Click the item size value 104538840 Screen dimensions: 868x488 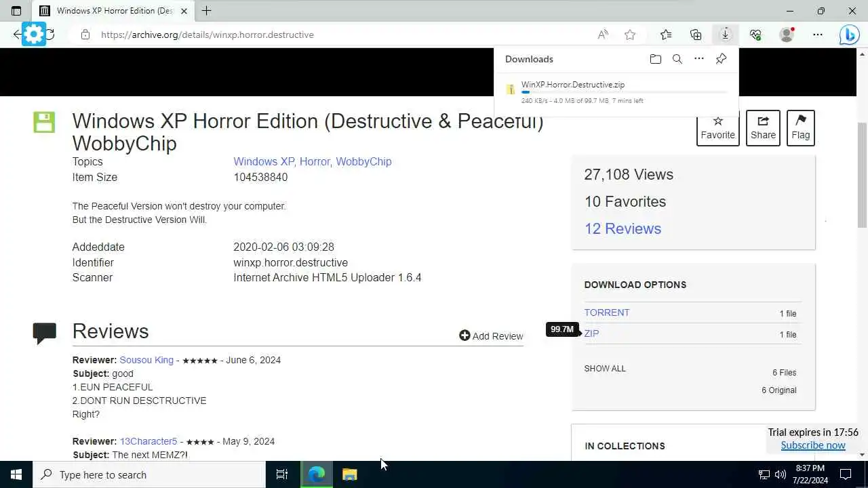pos(260,177)
